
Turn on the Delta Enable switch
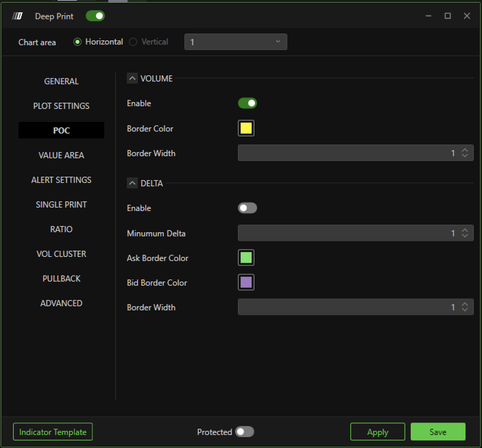pos(247,208)
